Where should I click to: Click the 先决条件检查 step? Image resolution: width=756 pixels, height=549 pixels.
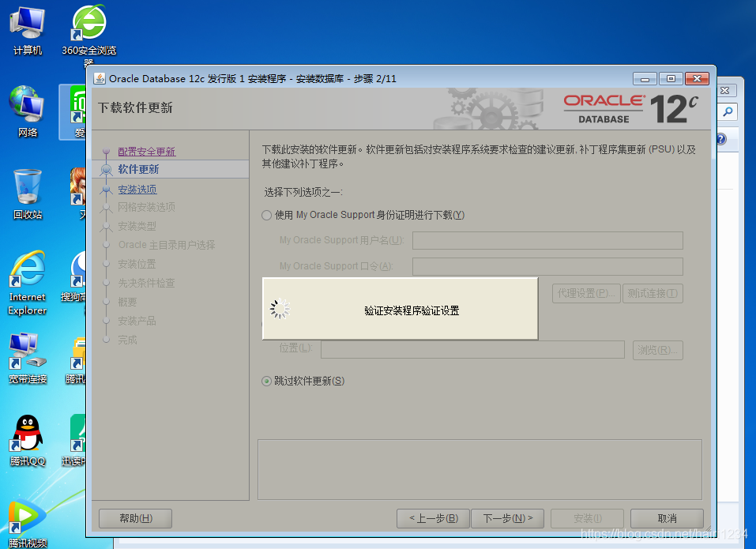tap(147, 283)
